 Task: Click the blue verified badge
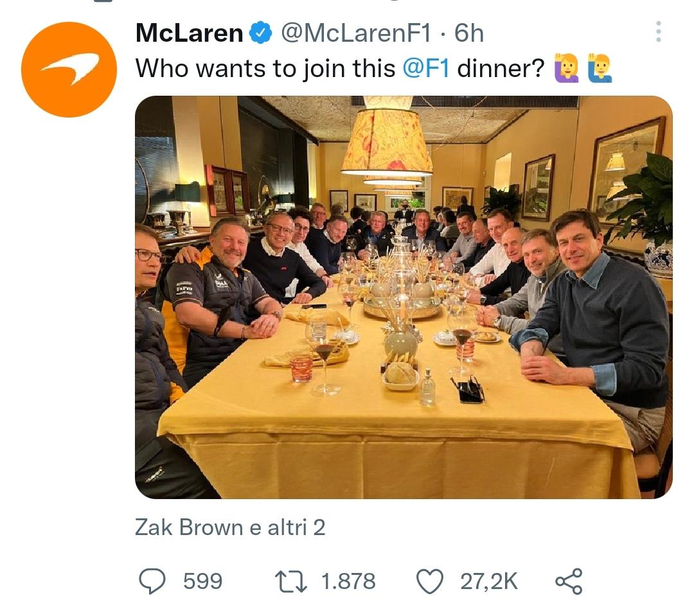tap(261, 33)
